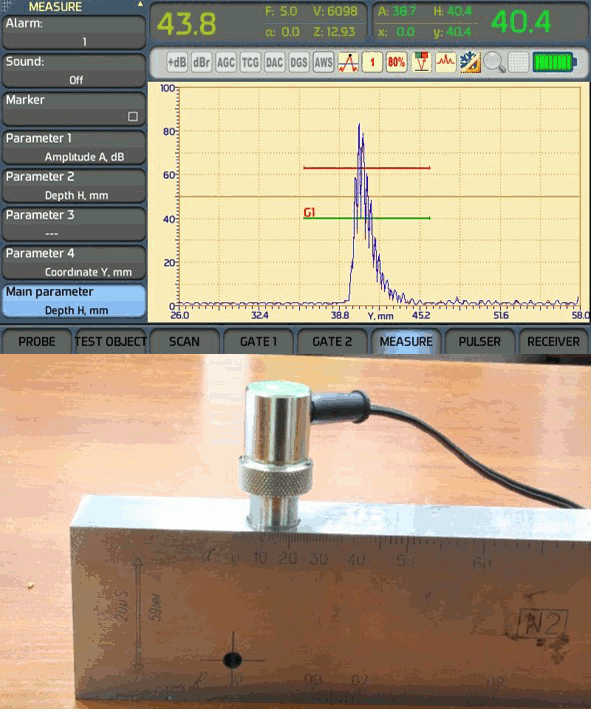Enable the dBr reference toolbar icon
The height and width of the screenshot is (710, 591).
(x=202, y=62)
